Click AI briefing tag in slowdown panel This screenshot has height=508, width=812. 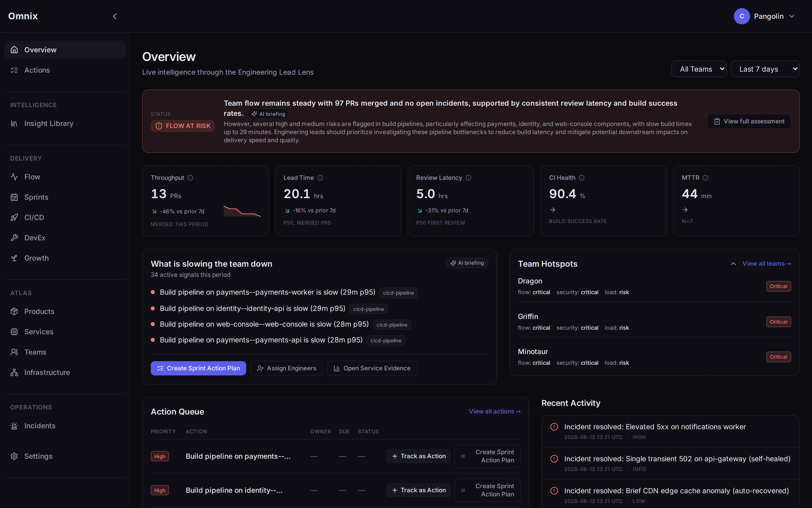click(x=467, y=263)
